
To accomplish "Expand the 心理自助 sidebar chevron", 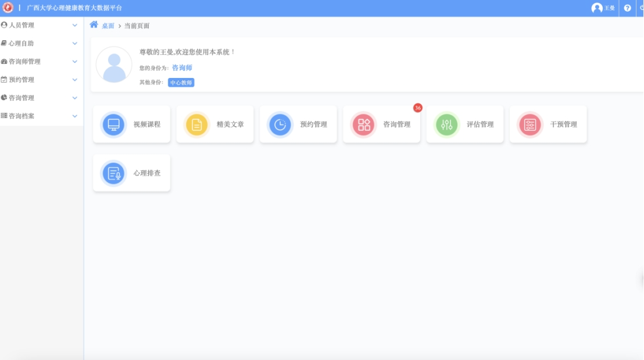I will click(x=74, y=44).
